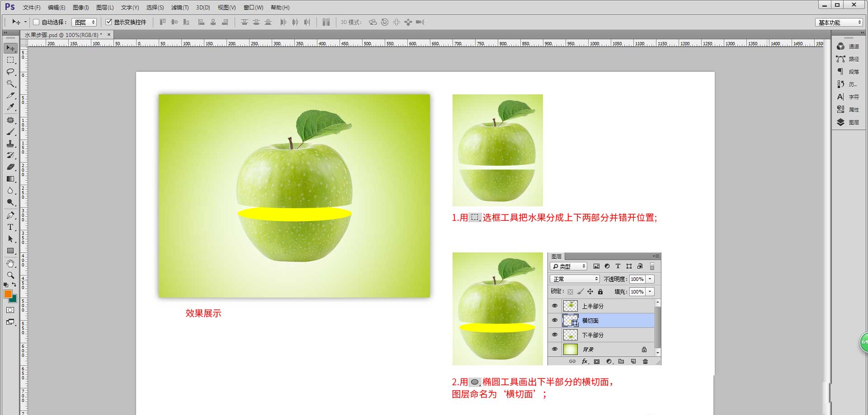Hide the 横切面 layer eye icon

coord(555,320)
